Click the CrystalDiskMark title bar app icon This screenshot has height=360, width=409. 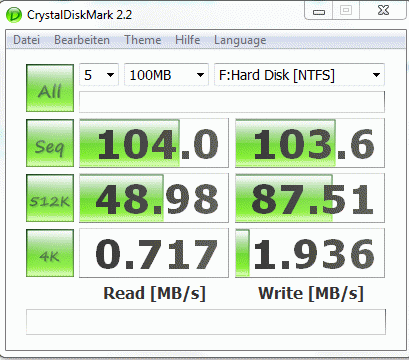tap(14, 15)
